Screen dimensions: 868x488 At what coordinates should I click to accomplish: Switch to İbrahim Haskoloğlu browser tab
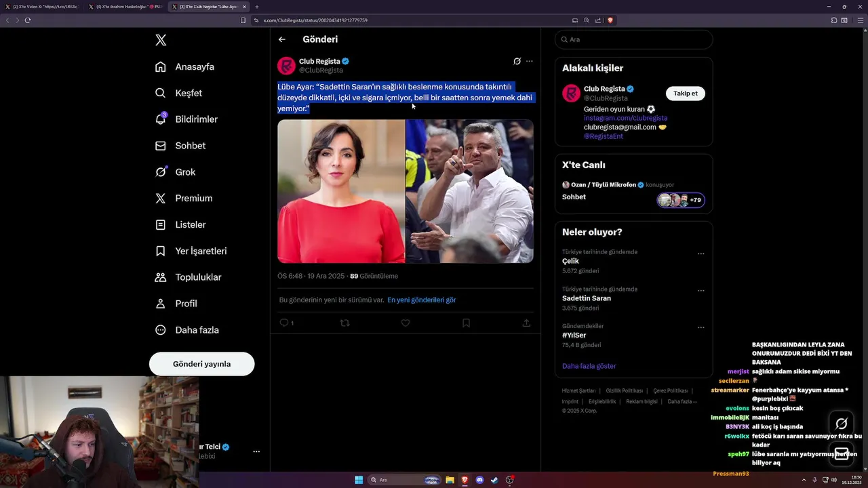[x=125, y=7]
